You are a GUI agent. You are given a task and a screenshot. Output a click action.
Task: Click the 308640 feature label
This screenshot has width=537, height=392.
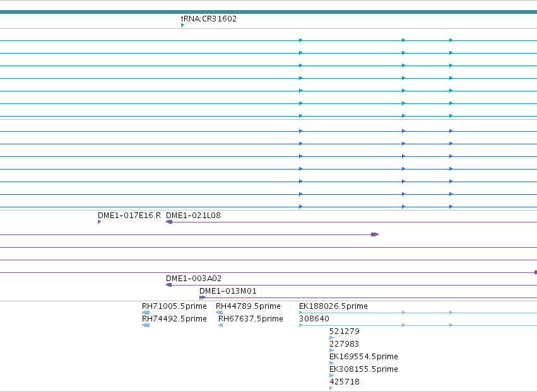pos(314,318)
